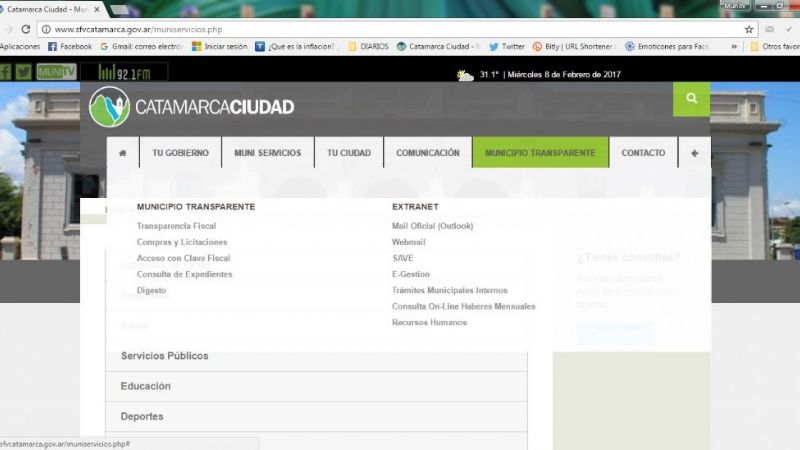
Task: Open the MUNITV icon
Action: pos(57,72)
